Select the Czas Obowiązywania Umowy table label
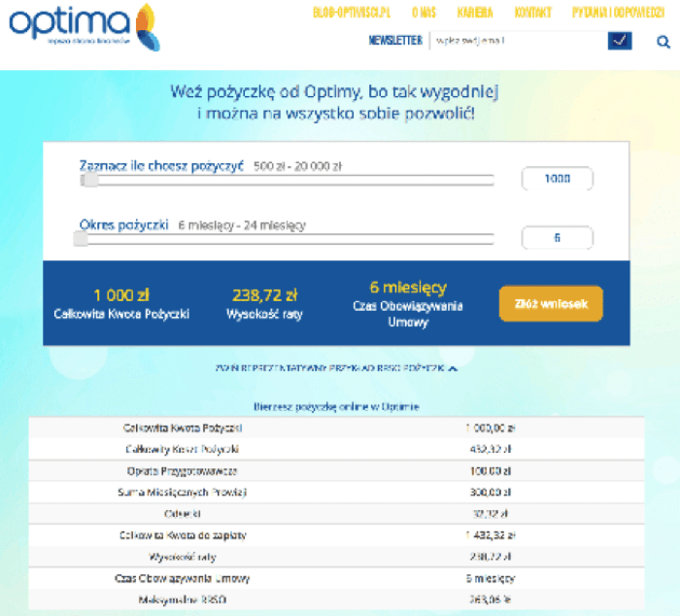 point(183,578)
